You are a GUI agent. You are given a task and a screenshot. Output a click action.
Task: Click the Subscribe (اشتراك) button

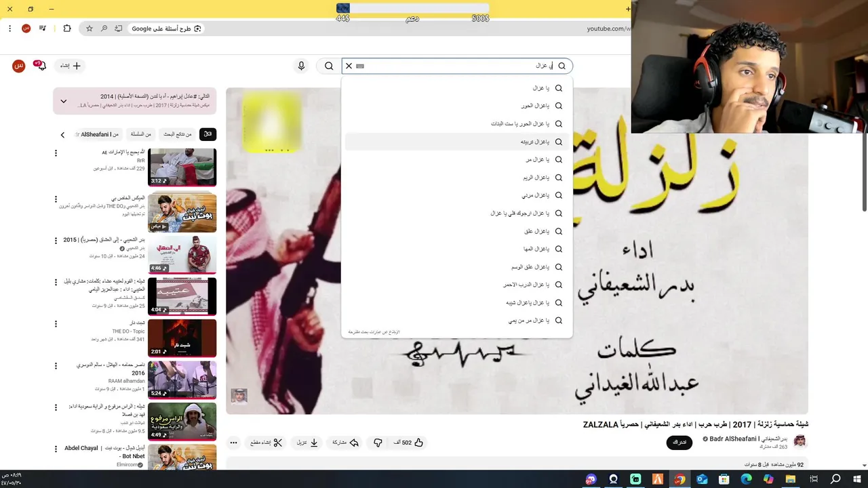click(679, 443)
